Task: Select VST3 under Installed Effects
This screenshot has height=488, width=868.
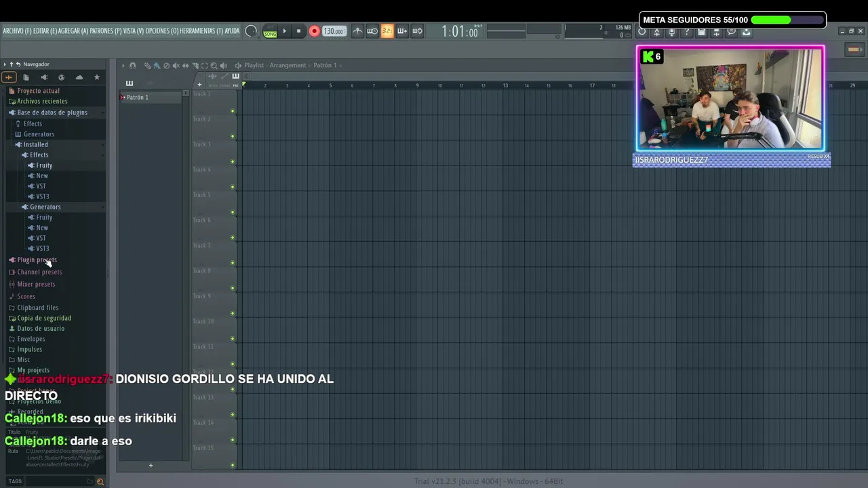Action: [42, 197]
